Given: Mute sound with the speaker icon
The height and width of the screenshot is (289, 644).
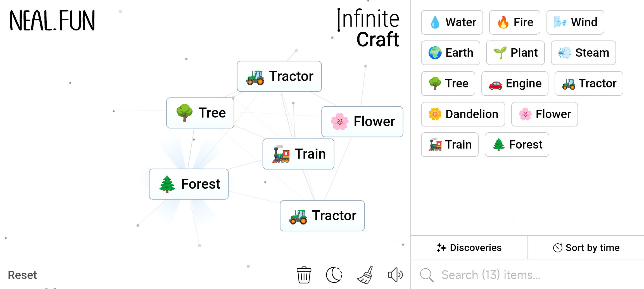Looking at the screenshot, I should pyautogui.click(x=395, y=275).
